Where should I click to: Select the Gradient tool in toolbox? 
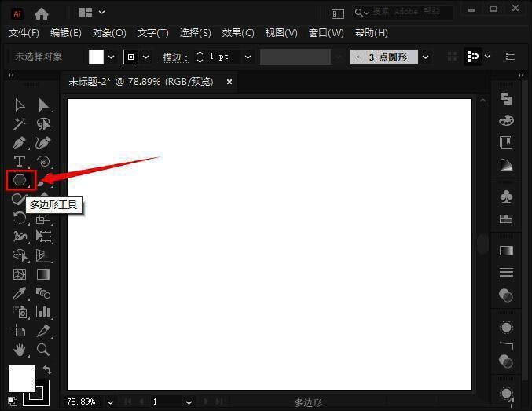click(43, 274)
